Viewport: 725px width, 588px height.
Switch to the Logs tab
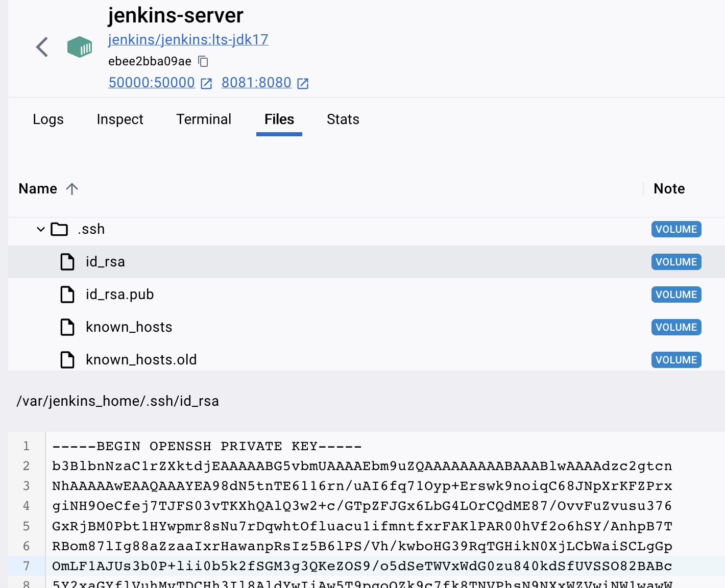tap(48, 119)
